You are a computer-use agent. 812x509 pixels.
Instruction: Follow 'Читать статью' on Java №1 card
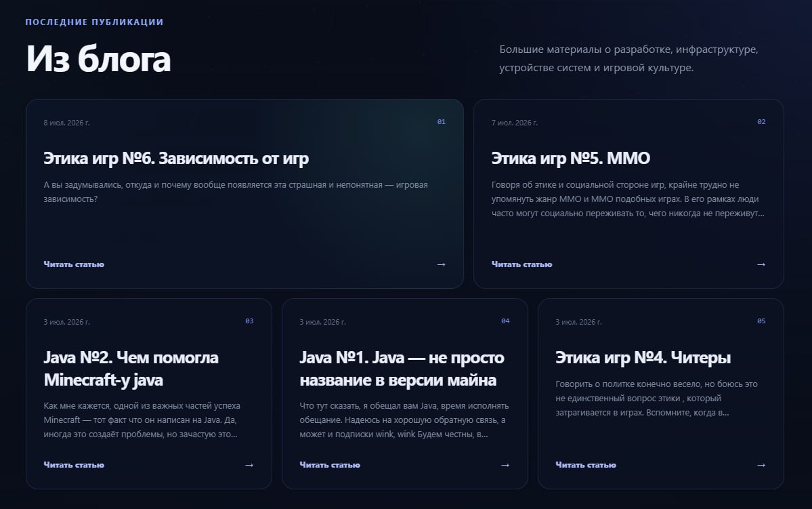pos(330,465)
